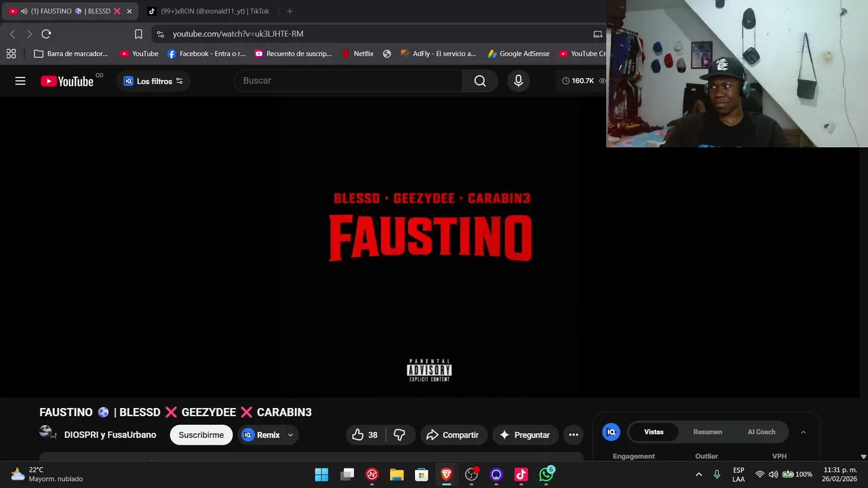Open Facebook bookmark
This screenshot has height=488, width=868.
[x=206, y=54]
